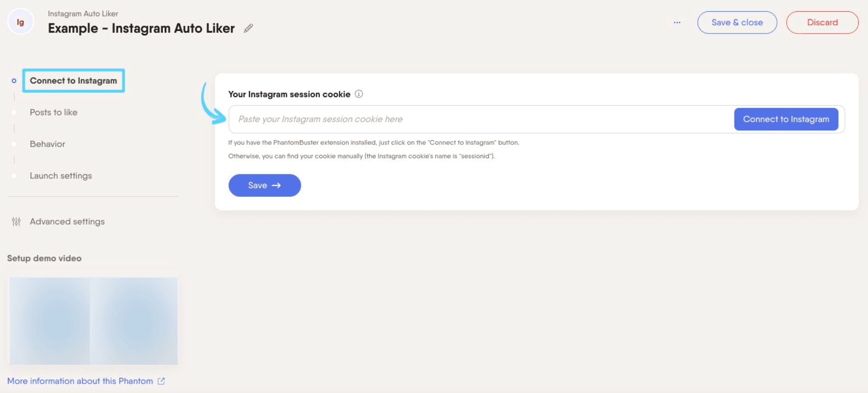Click the PhantomBuster extension hint text
Image resolution: width=868 pixels, height=393 pixels.
(x=374, y=142)
